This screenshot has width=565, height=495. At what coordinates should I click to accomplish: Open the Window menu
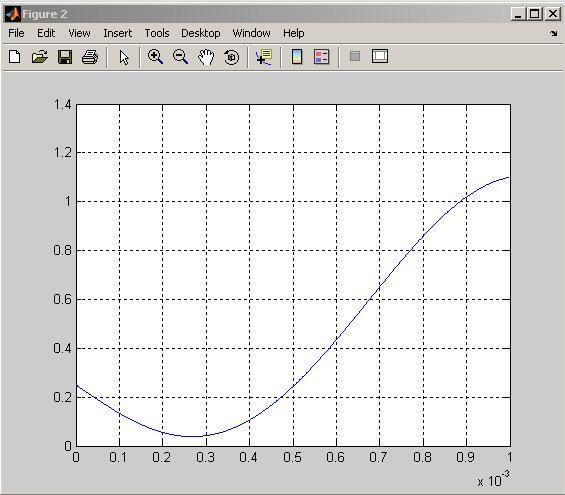[x=251, y=33]
